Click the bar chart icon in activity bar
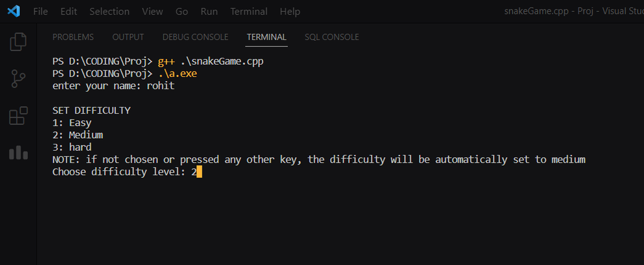 click(18, 153)
